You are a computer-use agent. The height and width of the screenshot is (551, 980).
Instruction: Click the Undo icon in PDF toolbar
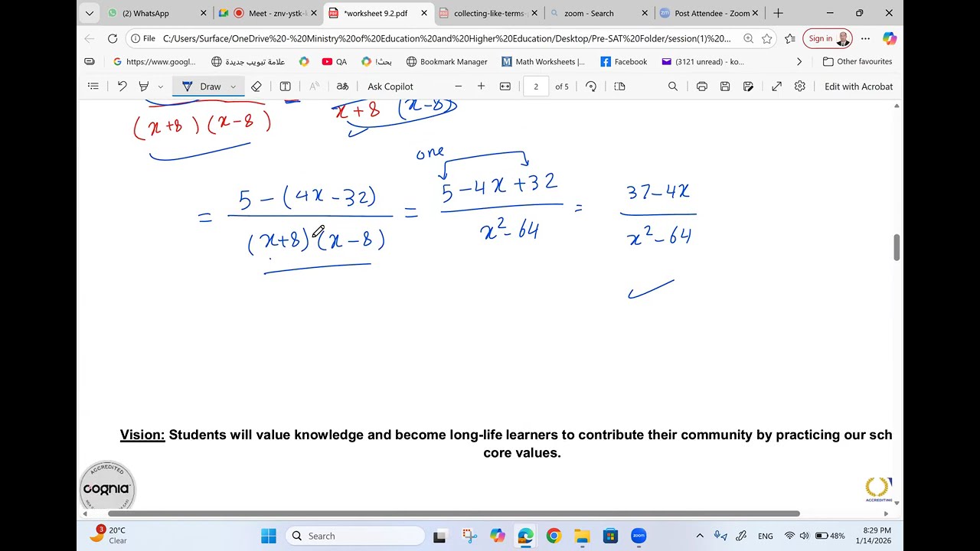click(x=122, y=86)
